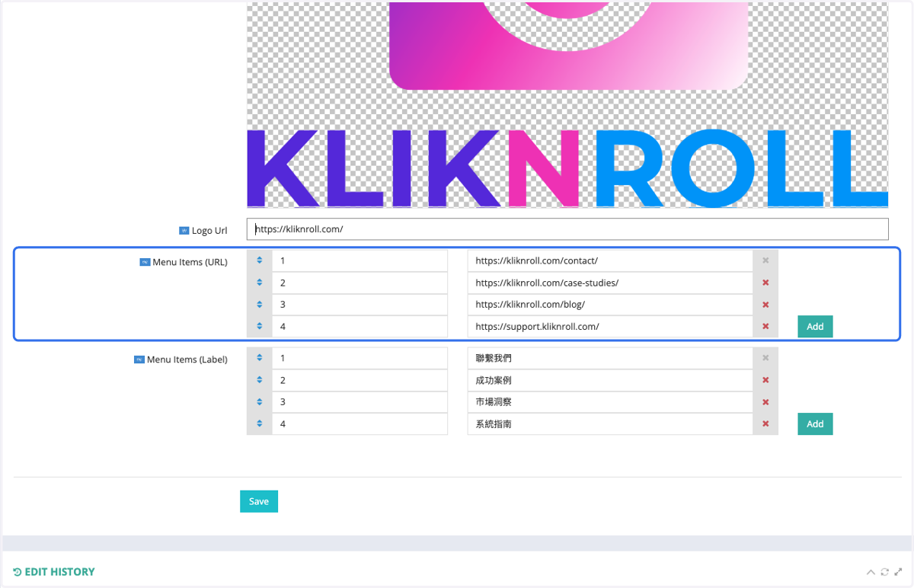The height and width of the screenshot is (588, 914).
Task: Edit the kliknroll.com/case-studies/ URL field
Action: coord(610,283)
